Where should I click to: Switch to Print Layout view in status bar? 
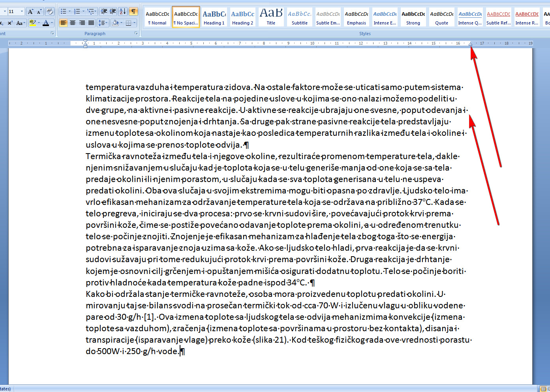point(543,389)
